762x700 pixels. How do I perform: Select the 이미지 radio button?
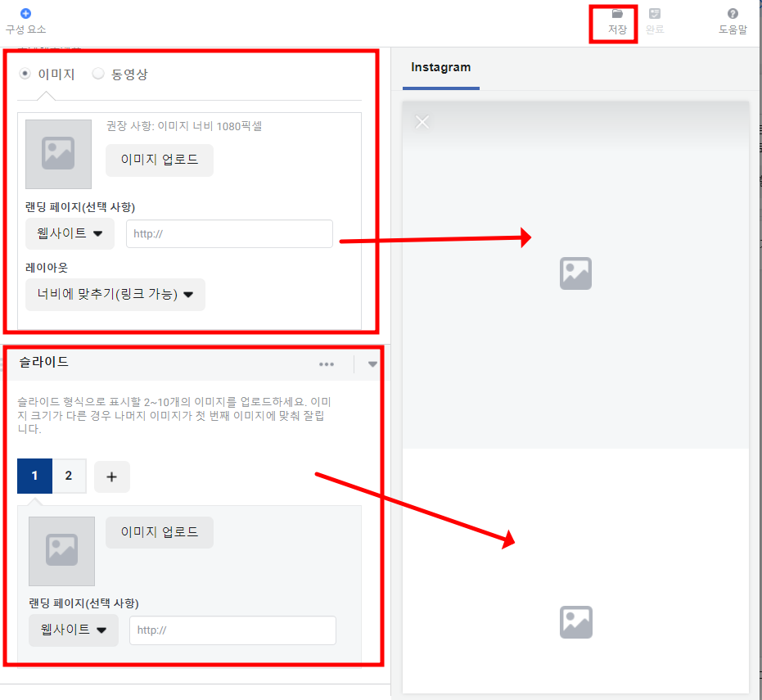coord(25,74)
